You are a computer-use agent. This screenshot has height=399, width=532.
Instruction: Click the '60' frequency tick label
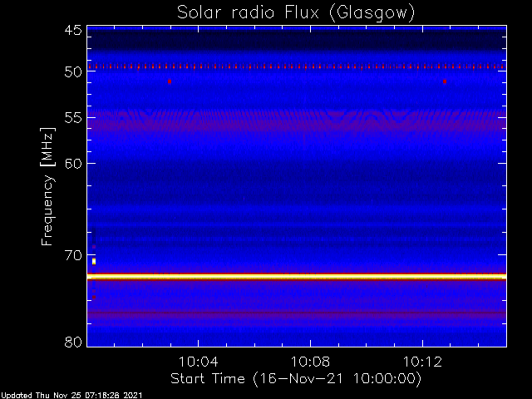[73, 164]
